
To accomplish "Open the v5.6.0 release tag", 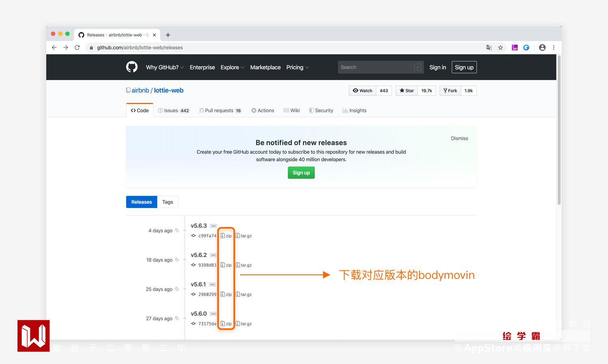I will click(x=199, y=314).
